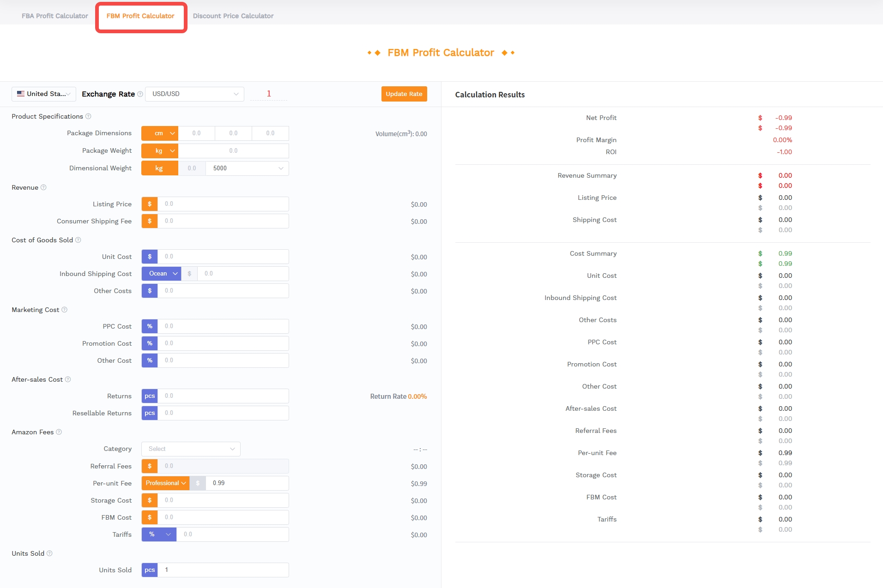Click the Tariffs value input field
The height and width of the screenshot is (588, 883).
click(x=233, y=534)
